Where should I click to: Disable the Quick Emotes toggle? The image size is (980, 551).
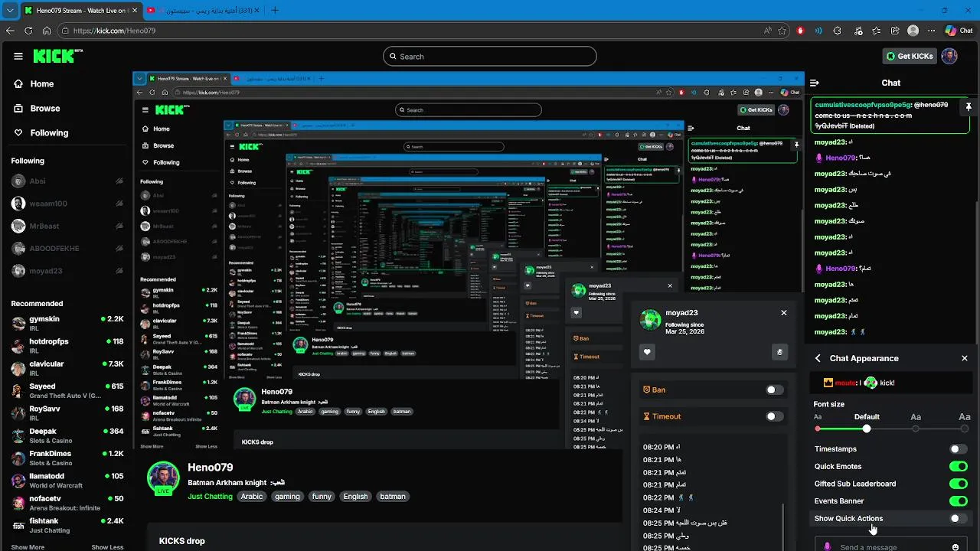tap(959, 466)
